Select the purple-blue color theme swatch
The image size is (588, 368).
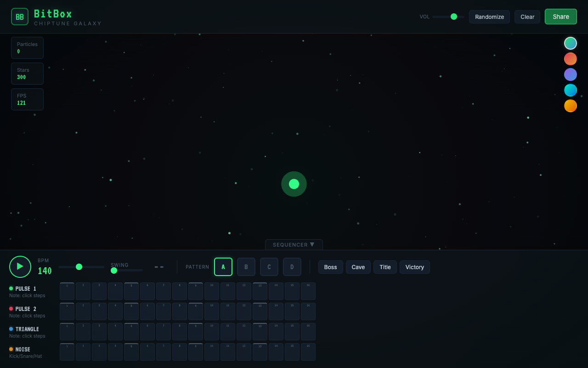[571, 75]
